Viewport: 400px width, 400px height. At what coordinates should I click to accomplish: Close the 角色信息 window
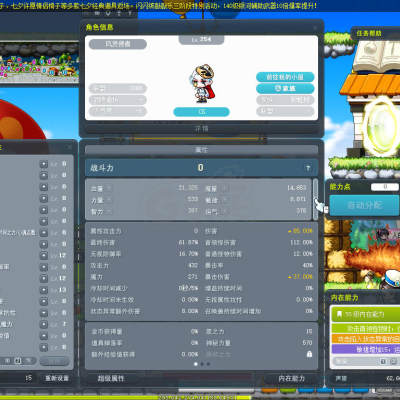(x=315, y=28)
